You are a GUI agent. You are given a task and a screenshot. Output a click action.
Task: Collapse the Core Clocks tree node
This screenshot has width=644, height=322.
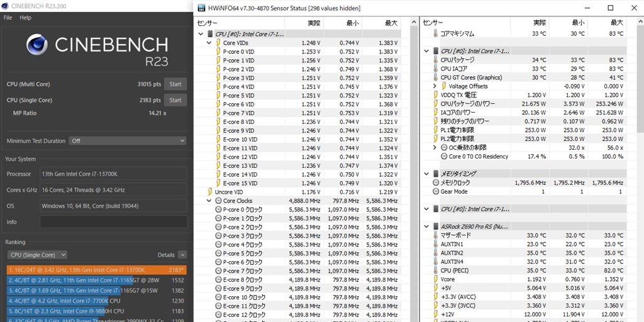(209, 201)
